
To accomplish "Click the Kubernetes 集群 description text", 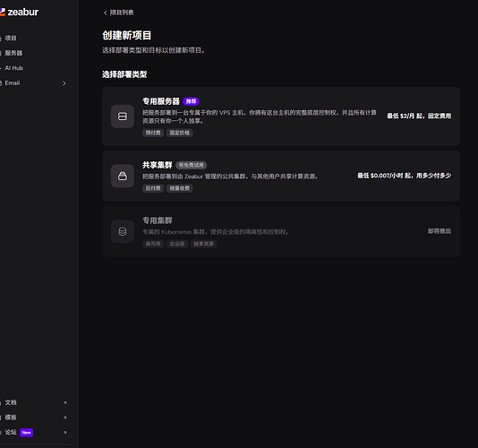I will (216, 232).
